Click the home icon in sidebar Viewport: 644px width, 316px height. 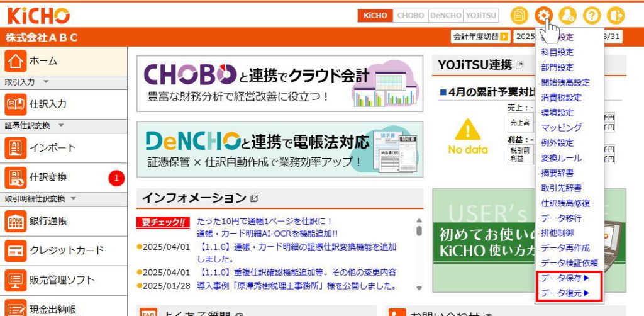coord(16,61)
